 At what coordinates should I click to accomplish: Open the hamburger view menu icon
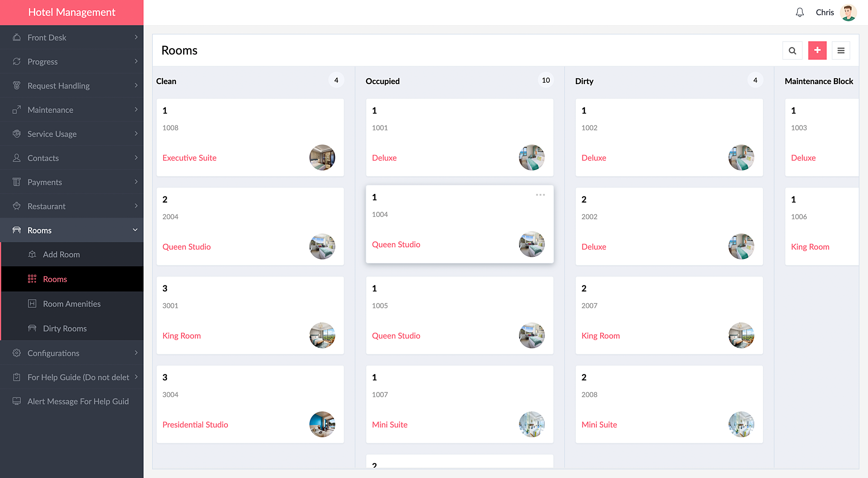(x=841, y=51)
